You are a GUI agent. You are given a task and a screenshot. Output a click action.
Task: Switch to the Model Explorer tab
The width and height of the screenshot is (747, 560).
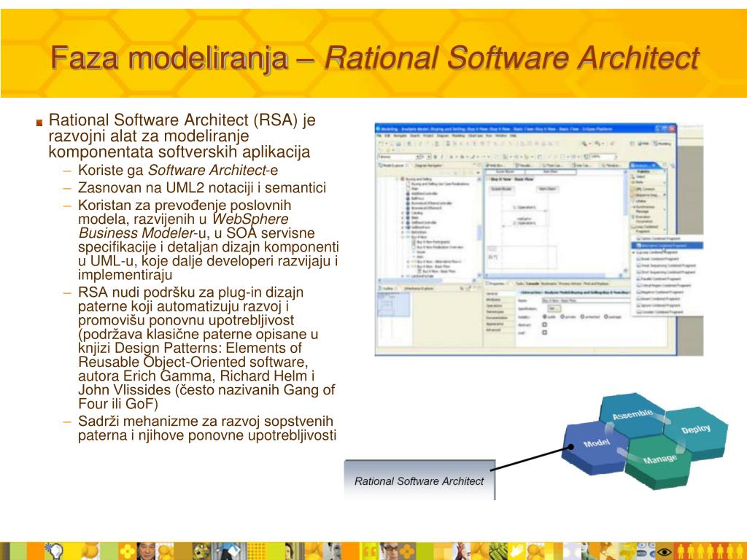click(x=393, y=166)
